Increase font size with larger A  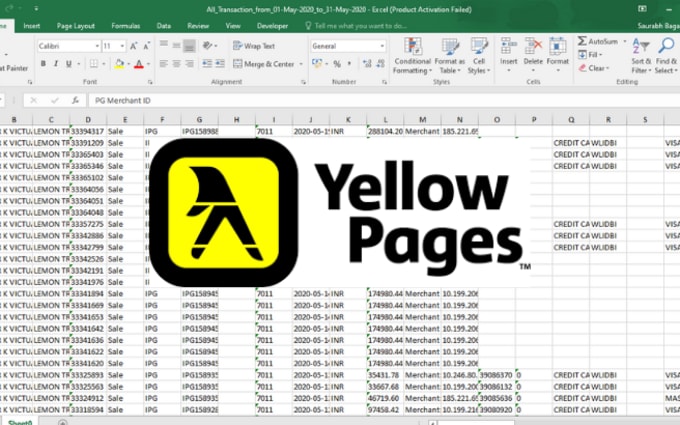point(134,46)
